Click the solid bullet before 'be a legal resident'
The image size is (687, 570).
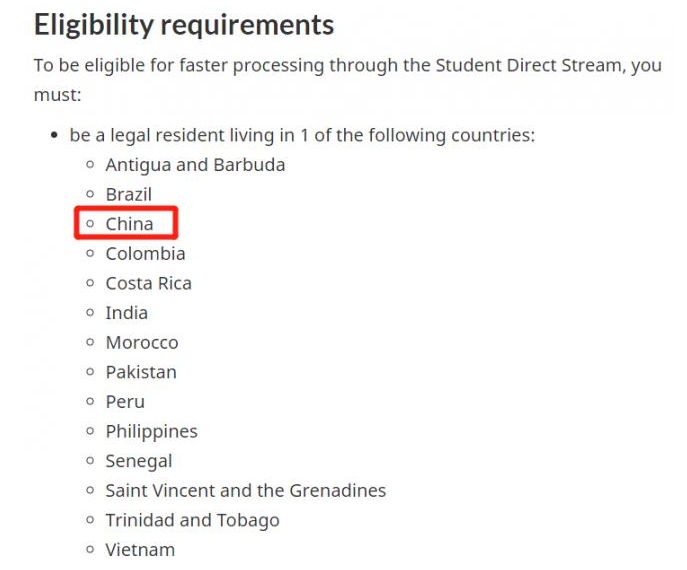[54, 135]
